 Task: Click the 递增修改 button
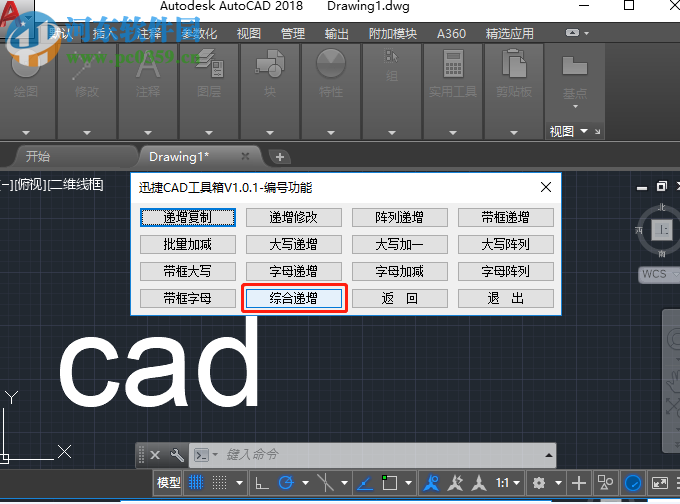294,217
